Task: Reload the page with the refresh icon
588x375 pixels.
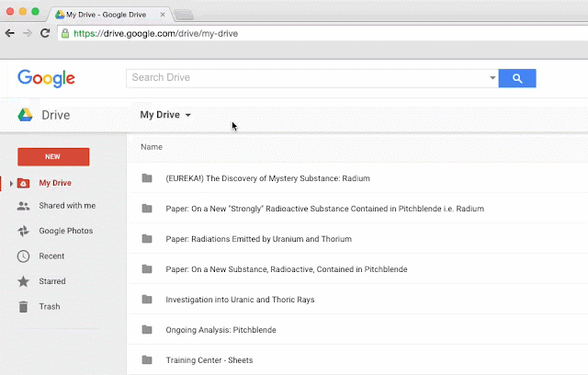Action: 45,33
